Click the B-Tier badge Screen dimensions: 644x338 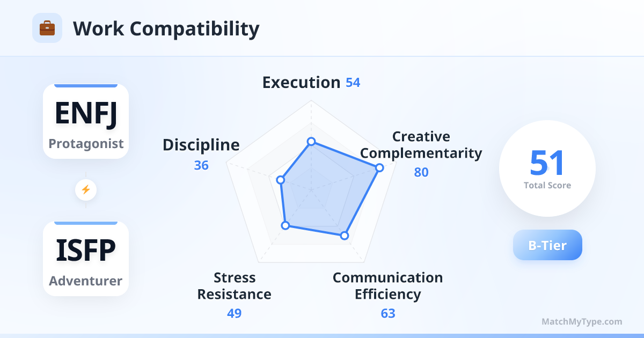[547, 245]
